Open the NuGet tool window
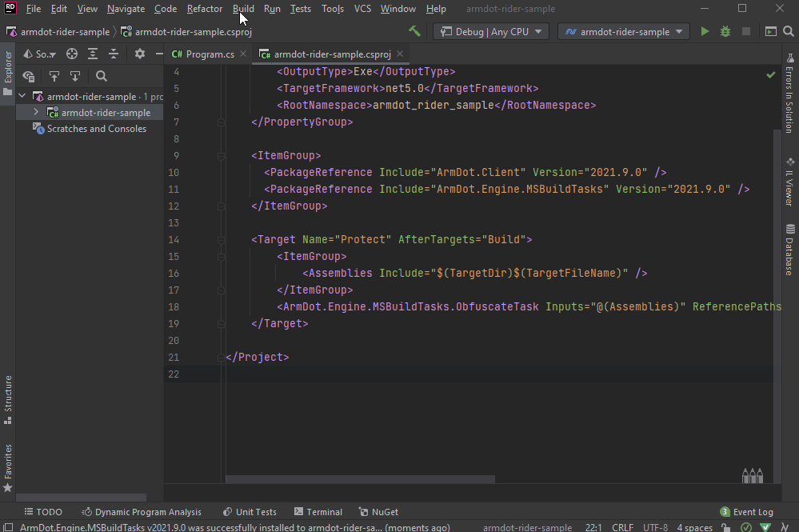Screen dimensions: 799x532 [x=378, y=512]
